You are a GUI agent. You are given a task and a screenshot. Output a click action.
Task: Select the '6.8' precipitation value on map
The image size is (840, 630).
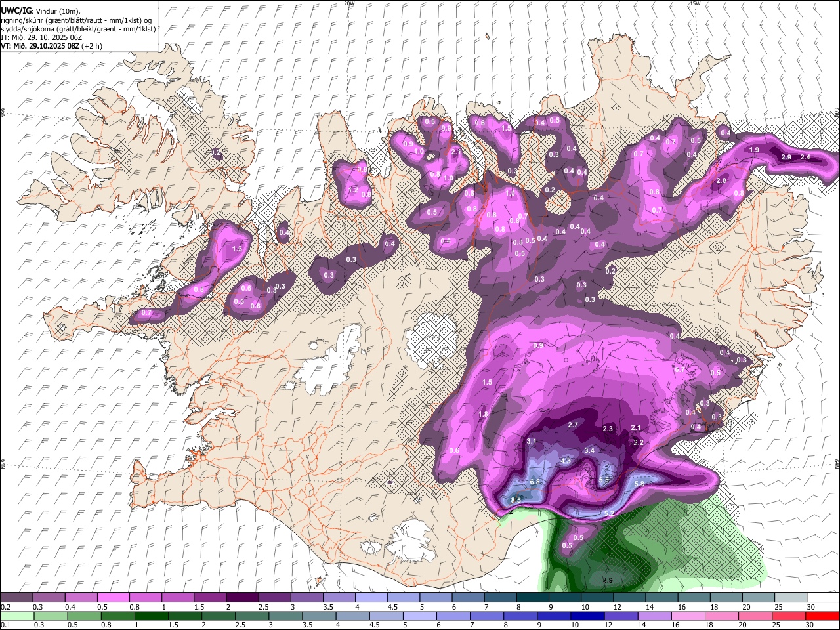[x=534, y=482]
